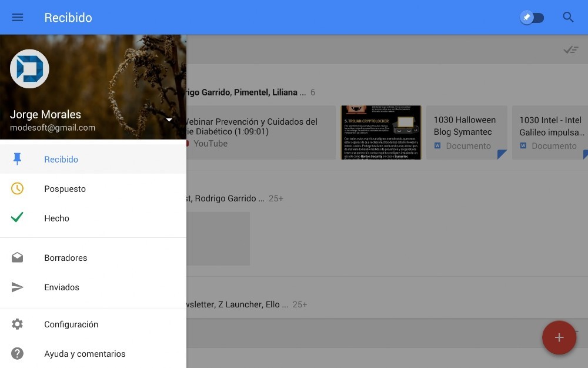Image resolution: width=588 pixels, height=368 pixels.
Task: Click the modesoft@gmail.com account email
Action: pos(53,128)
